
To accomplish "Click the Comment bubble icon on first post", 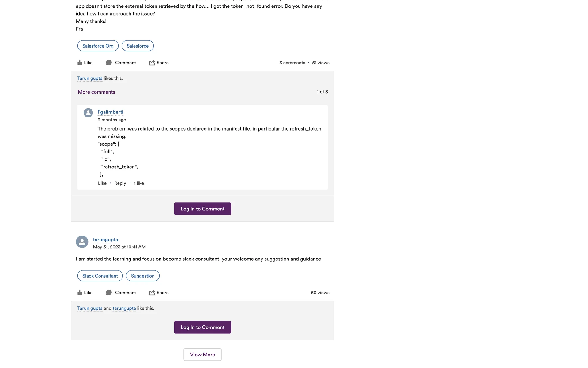I will point(109,63).
